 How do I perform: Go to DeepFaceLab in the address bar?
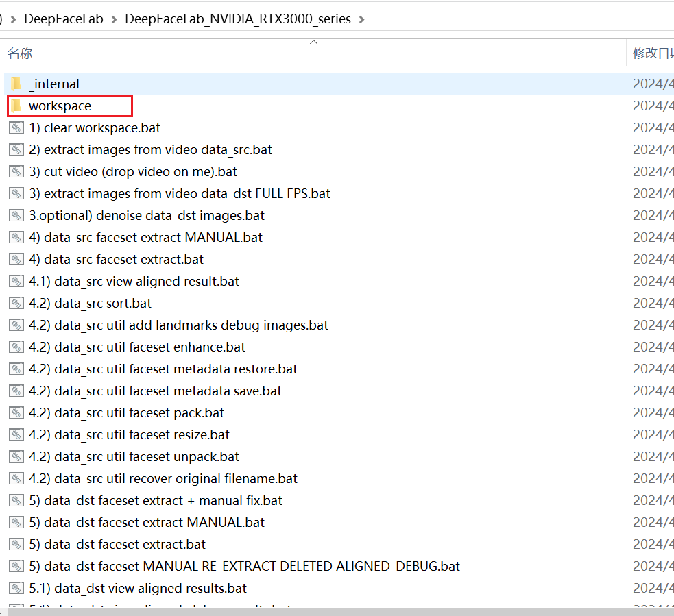(64, 19)
